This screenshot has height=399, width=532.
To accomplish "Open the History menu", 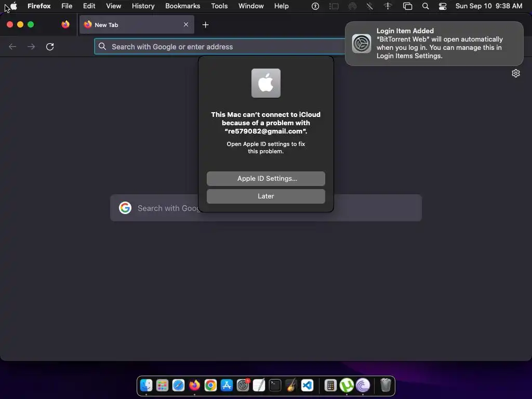I will [x=143, y=6].
